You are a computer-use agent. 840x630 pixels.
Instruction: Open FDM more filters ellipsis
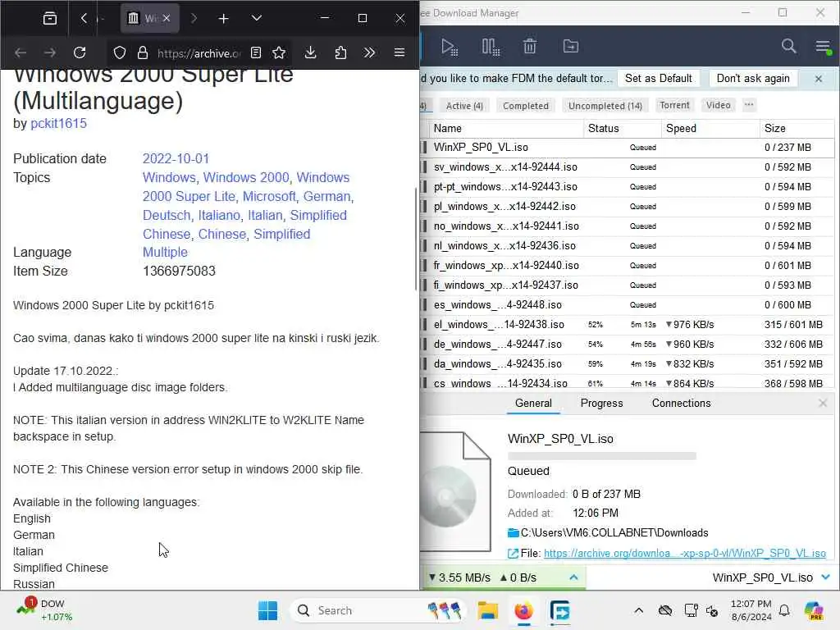(x=749, y=105)
